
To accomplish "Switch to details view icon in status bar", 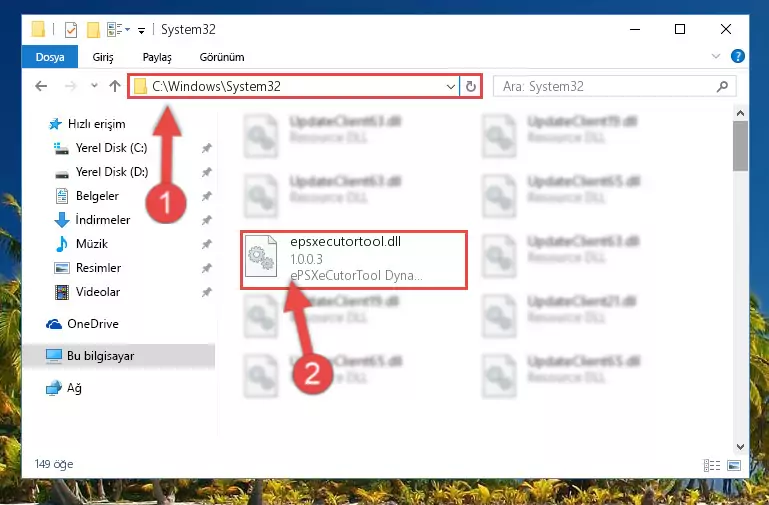I will (712, 465).
